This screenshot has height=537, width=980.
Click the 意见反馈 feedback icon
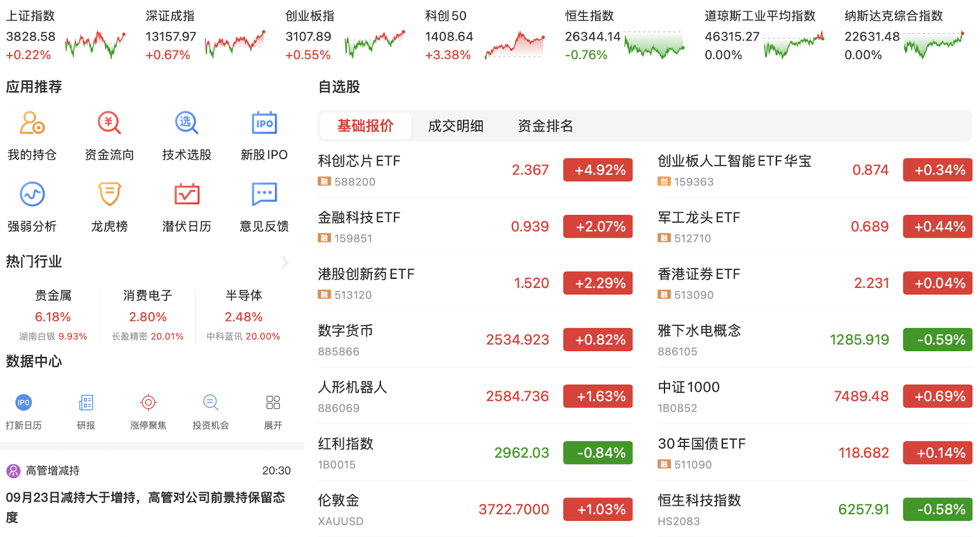tap(264, 195)
